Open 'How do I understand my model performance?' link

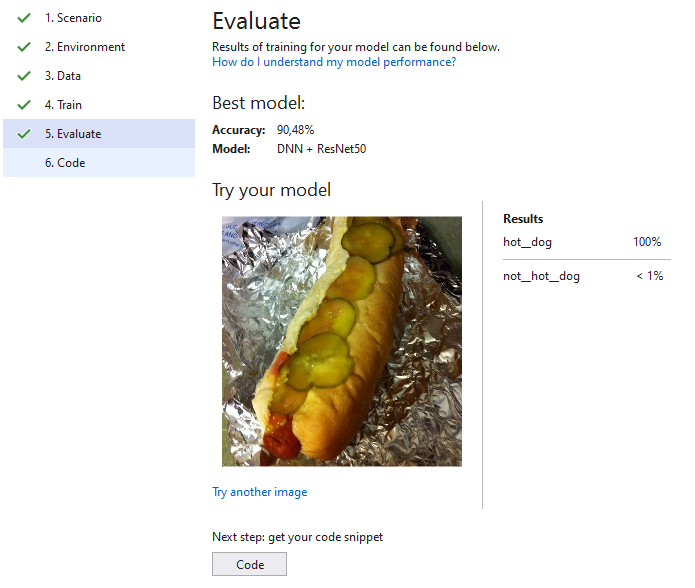[x=334, y=62]
